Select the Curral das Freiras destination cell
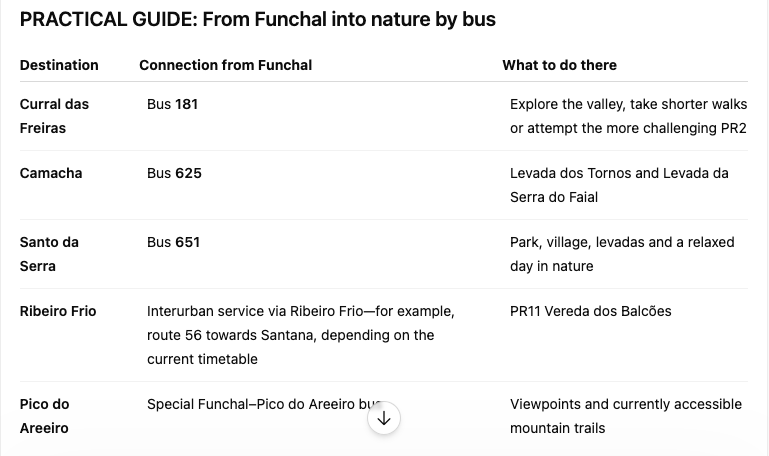Image resolution: width=769 pixels, height=456 pixels. coord(54,116)
